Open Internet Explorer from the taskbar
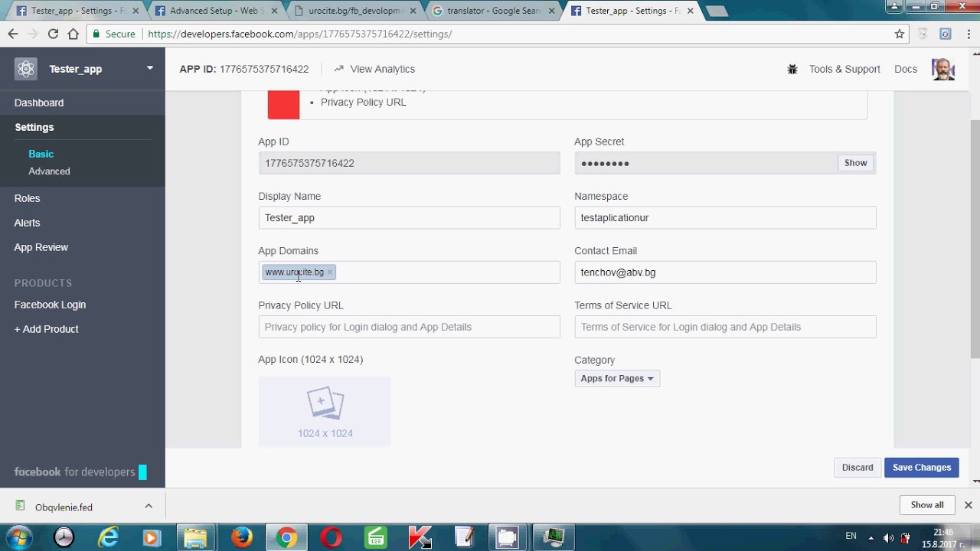 (x=108, y=537)
